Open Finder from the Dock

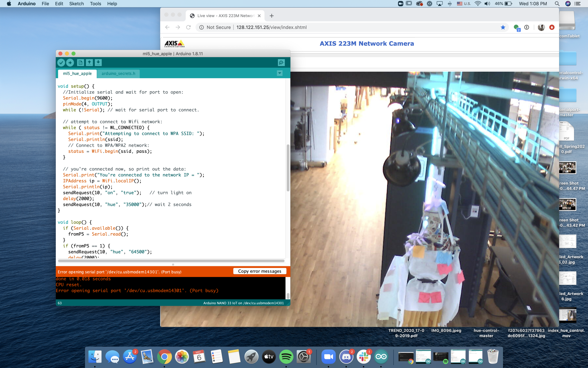coord(95,356)
